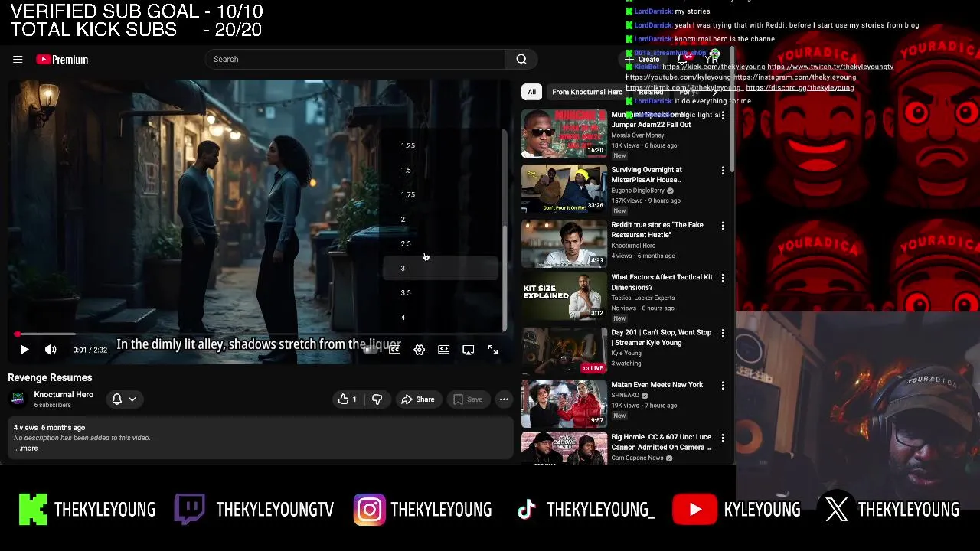The width and height of the screenshot is (980, 551).
Task: Open Knocturnal Hero channel name link
Action: [x=64, y=395]
